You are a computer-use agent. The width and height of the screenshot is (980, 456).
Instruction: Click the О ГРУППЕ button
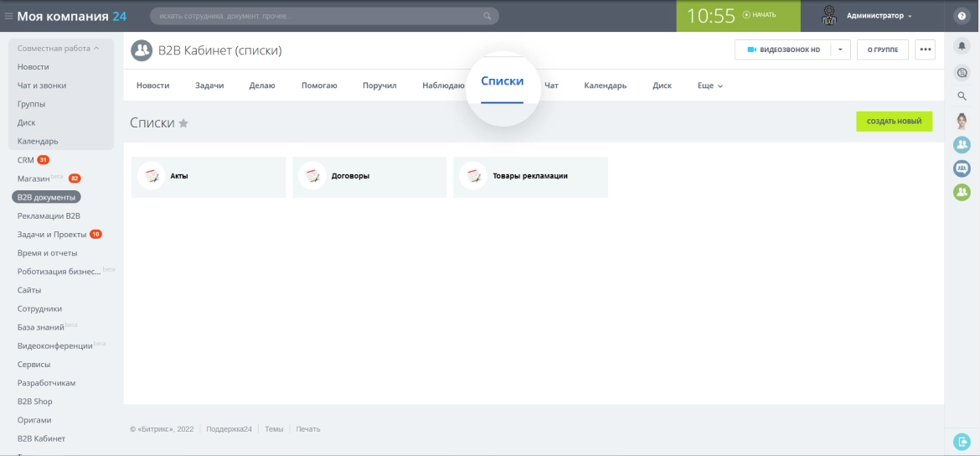(883, 49)
